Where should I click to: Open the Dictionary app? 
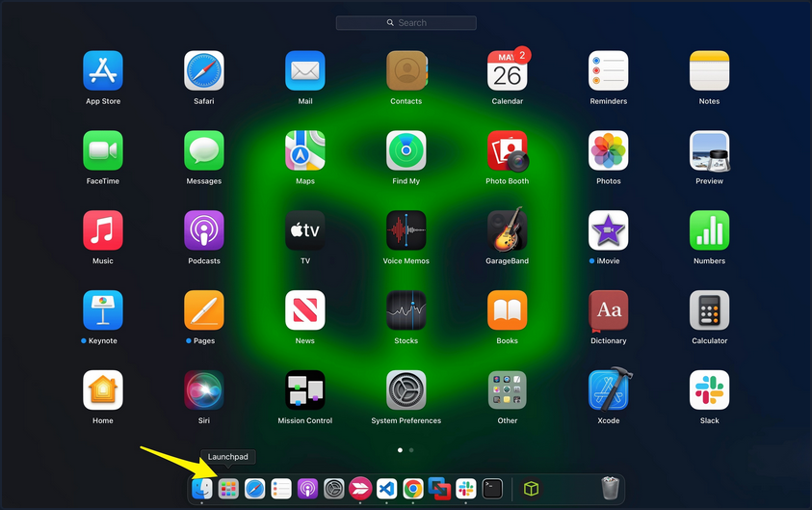tap(609, 310)
